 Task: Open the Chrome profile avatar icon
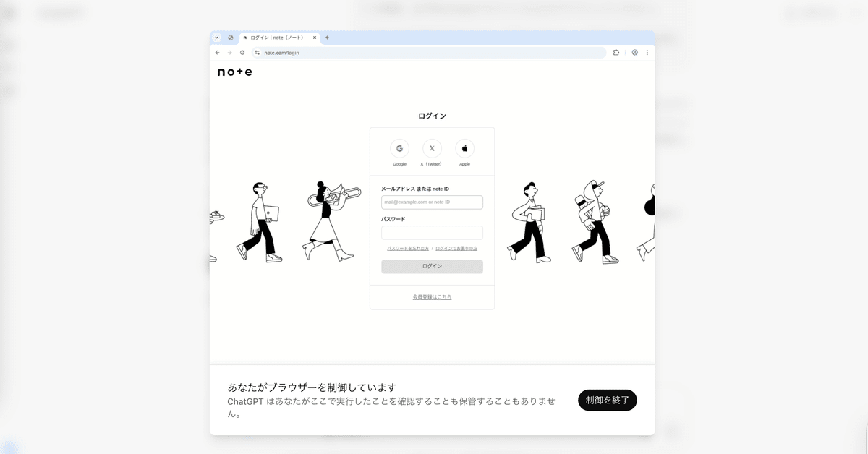point(634,53)
